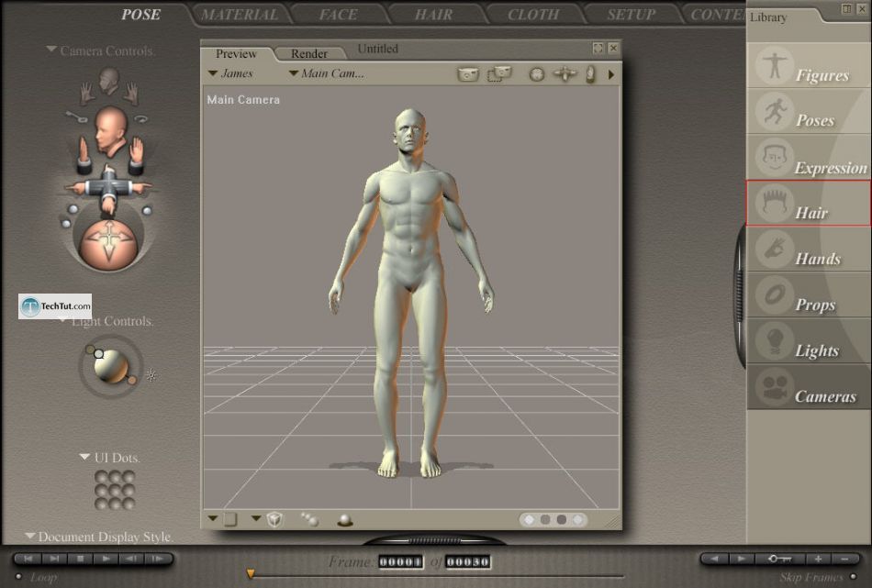Click the four-way depth cue icon
The height and width of the screenshot is (588, 872).
click(x=565, y=74)
